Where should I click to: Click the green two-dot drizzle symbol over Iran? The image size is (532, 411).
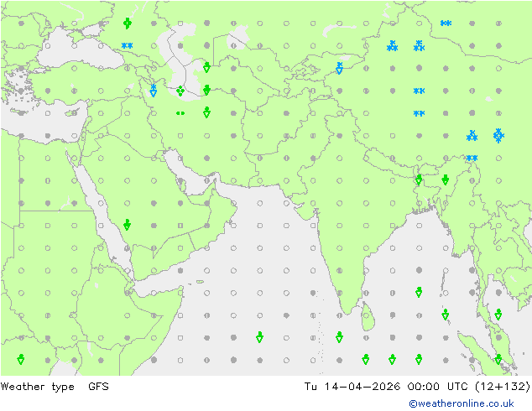click(x=180, y=113)
